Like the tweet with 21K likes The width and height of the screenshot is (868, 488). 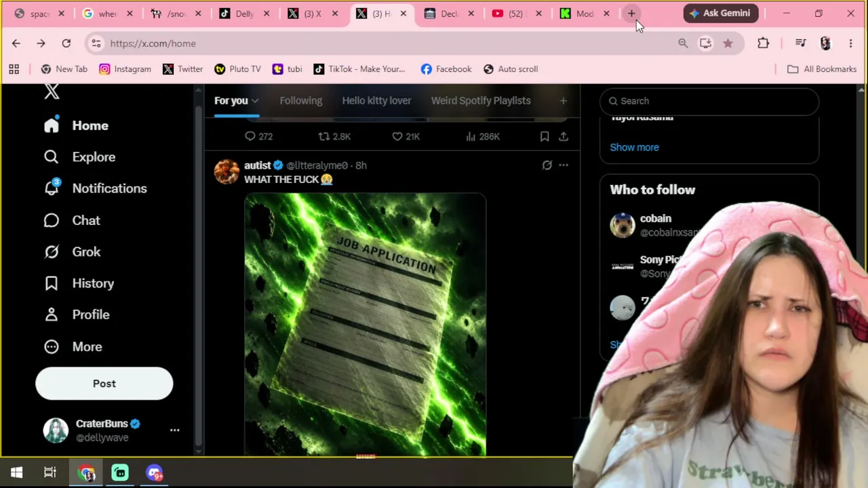(x=406, y=136)
